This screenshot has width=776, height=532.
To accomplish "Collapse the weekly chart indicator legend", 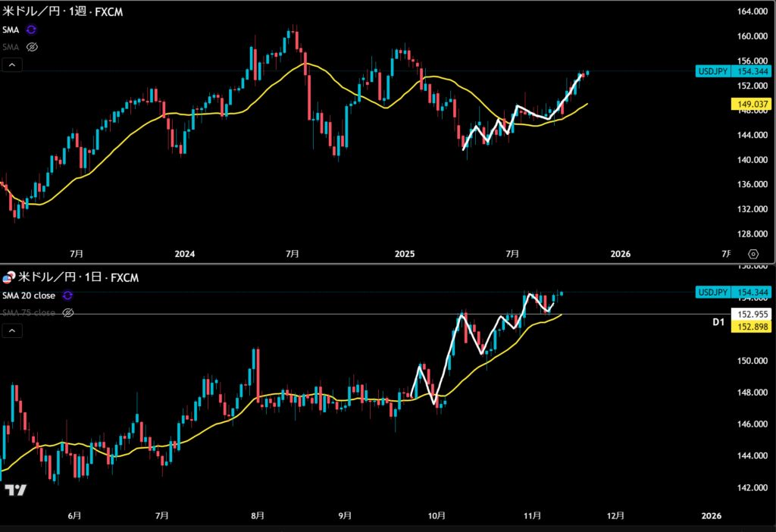I will [x=12, y=65].
